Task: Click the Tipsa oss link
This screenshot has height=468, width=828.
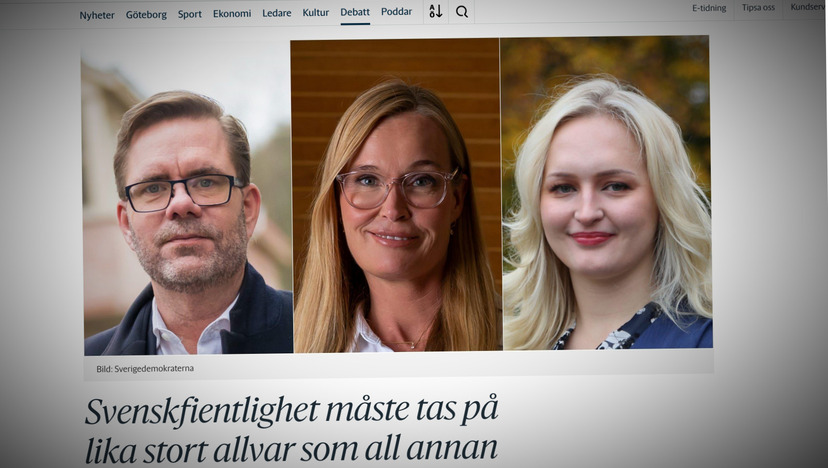Action: [x=758, y=8]
